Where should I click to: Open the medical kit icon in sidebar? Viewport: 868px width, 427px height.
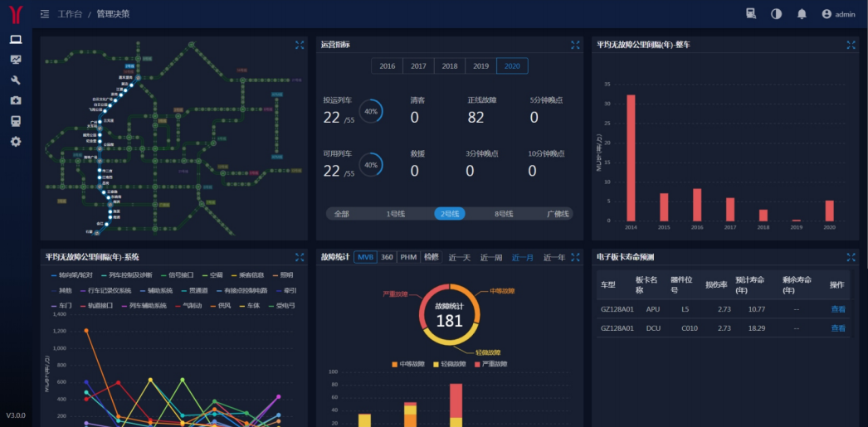click(x=16, y=100)
